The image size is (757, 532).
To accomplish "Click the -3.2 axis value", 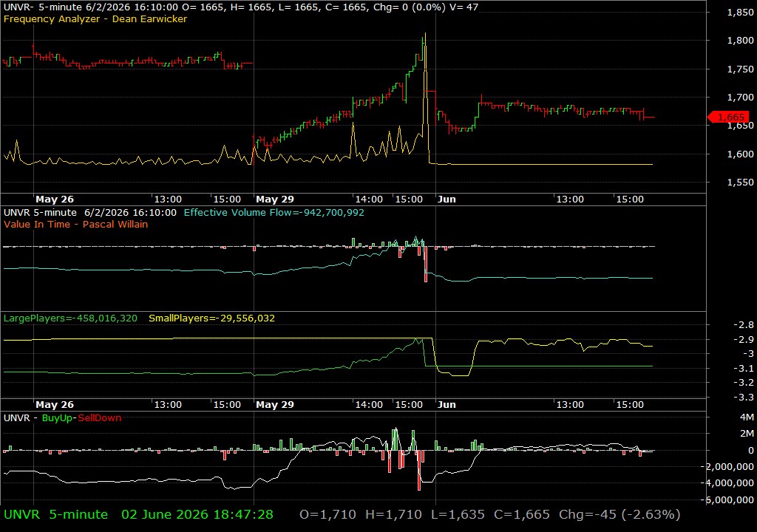I will [744, 382].
